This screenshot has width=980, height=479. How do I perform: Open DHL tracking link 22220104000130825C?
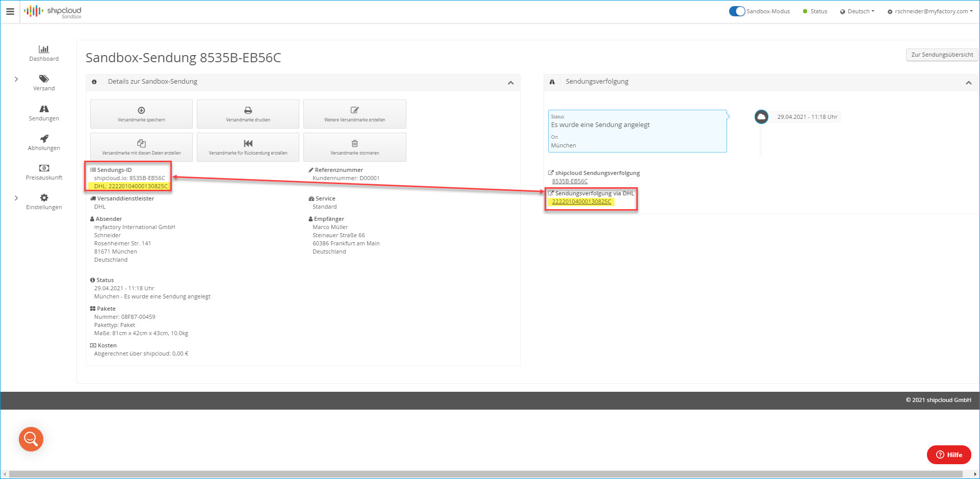point(581,201)
